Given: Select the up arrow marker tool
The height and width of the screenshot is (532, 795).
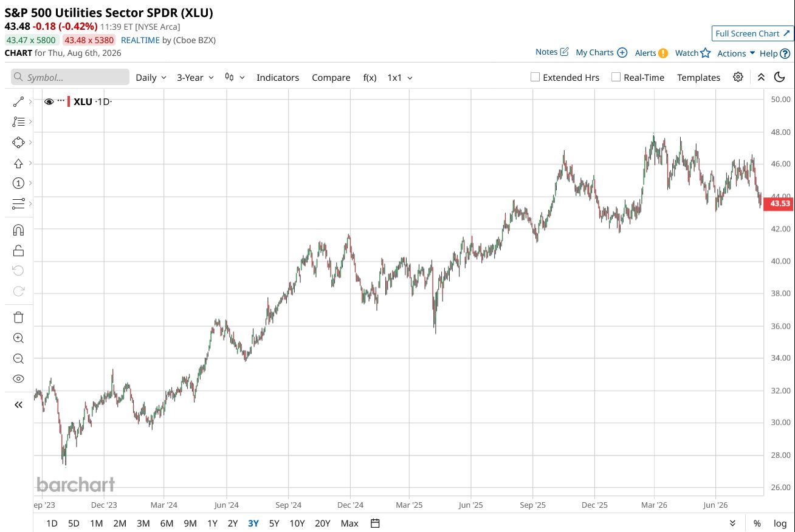Looking at the screenshot, I should pos(18,163).
